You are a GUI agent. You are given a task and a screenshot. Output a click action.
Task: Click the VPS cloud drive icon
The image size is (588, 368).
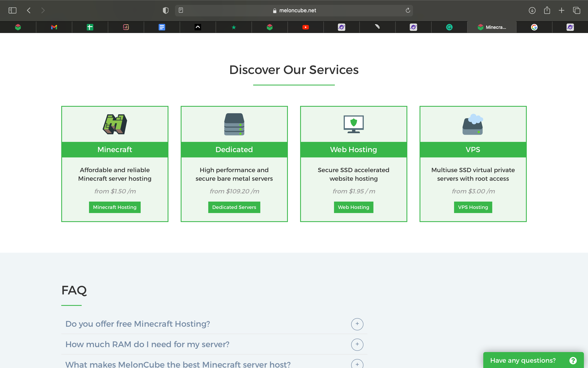pyautogui.click(x=473, y=124)
